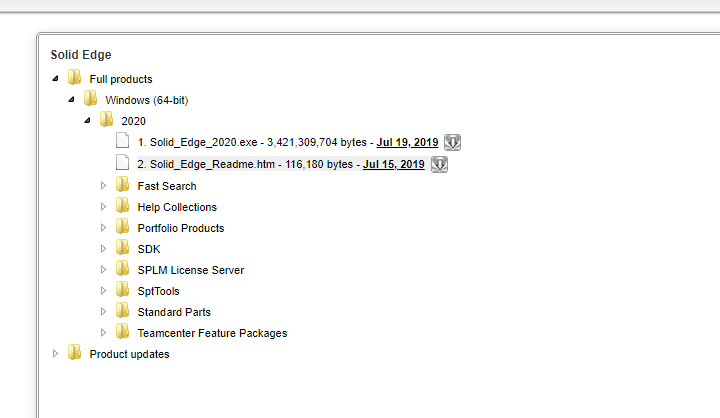
Task: Click the Fast Search folder icon
Action: (x=123, y=184)
